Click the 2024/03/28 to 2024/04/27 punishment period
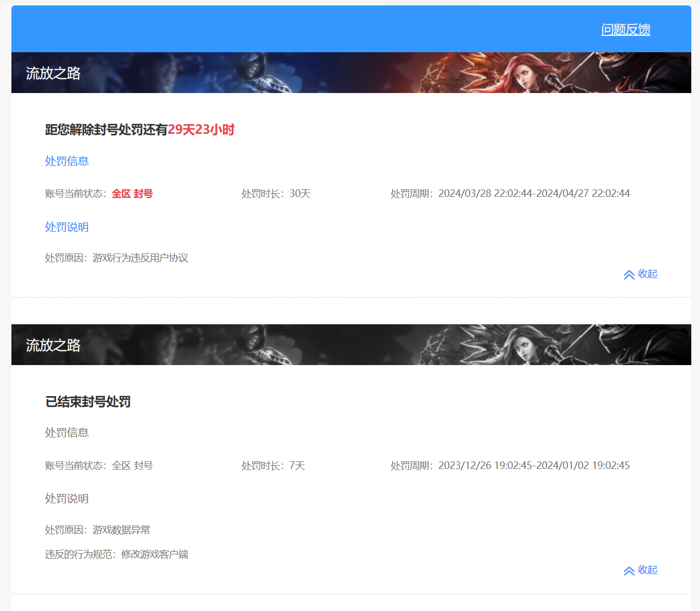The image size is (700, 611). click(x=534, y=194)
